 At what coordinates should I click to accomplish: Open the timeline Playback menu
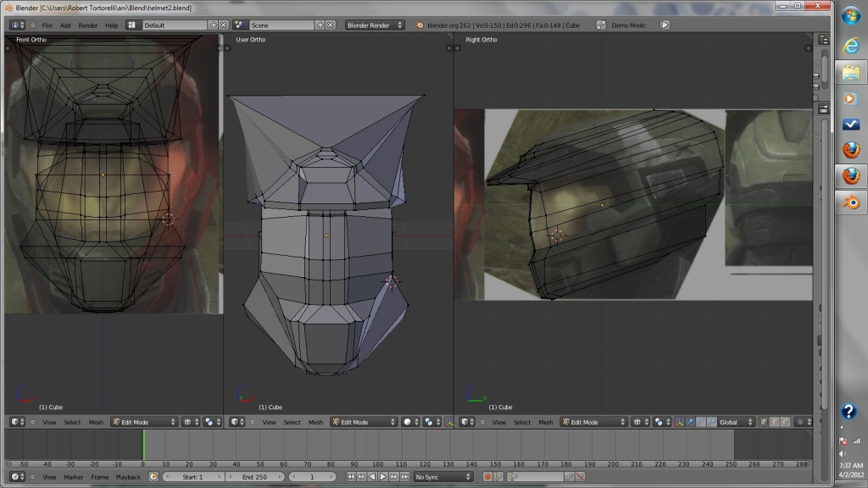(x=128, y=477)
